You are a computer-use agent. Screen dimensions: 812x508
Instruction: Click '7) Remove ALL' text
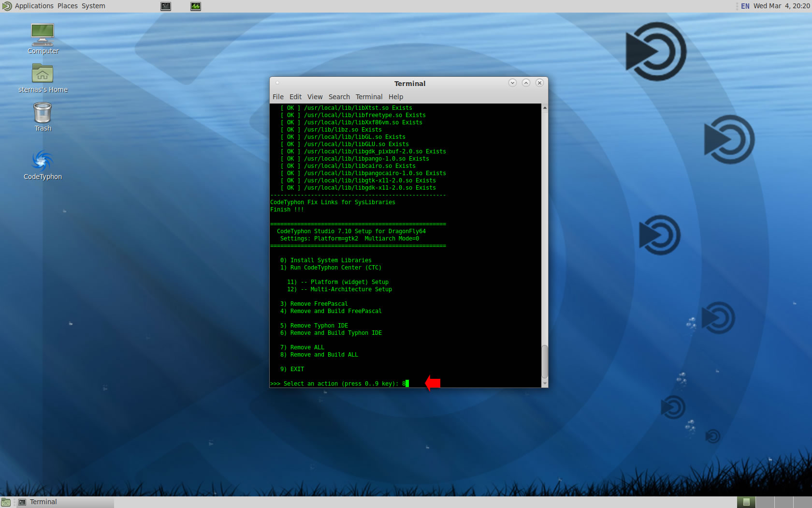pyautogui.click(x=302, y=347)
